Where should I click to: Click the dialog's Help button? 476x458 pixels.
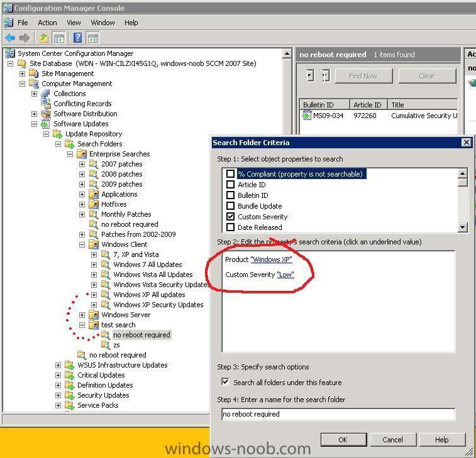[x=442, y=440]
